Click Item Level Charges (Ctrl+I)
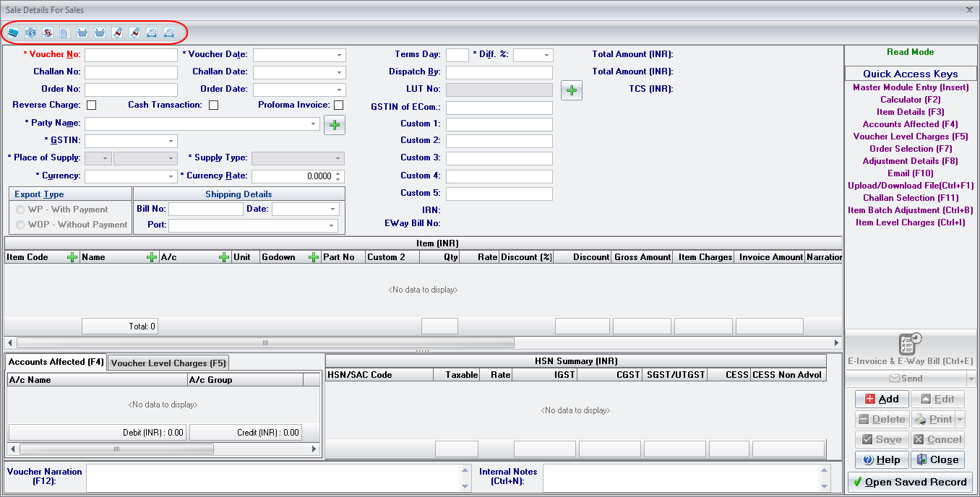The image size is (980, 497). [x=911, y=222]
